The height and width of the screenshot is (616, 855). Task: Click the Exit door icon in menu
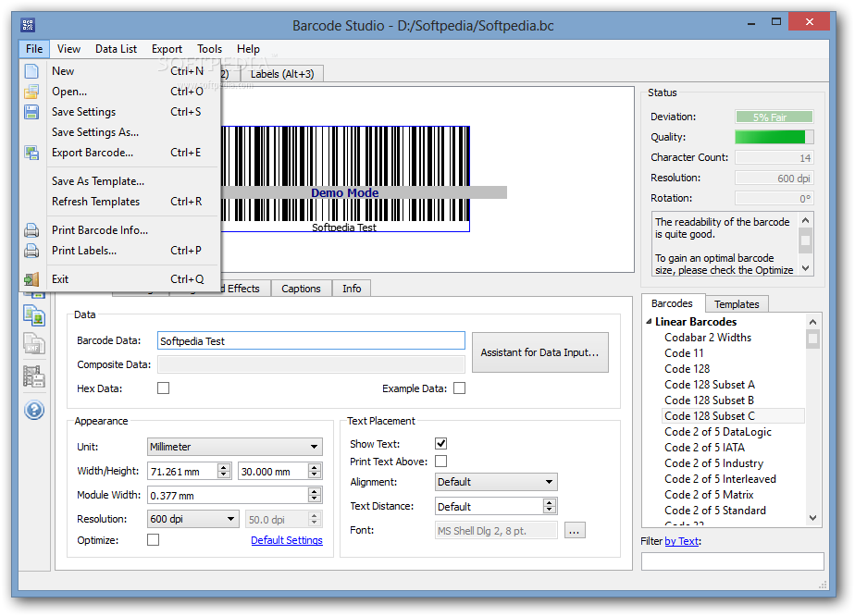coord(31,279)
